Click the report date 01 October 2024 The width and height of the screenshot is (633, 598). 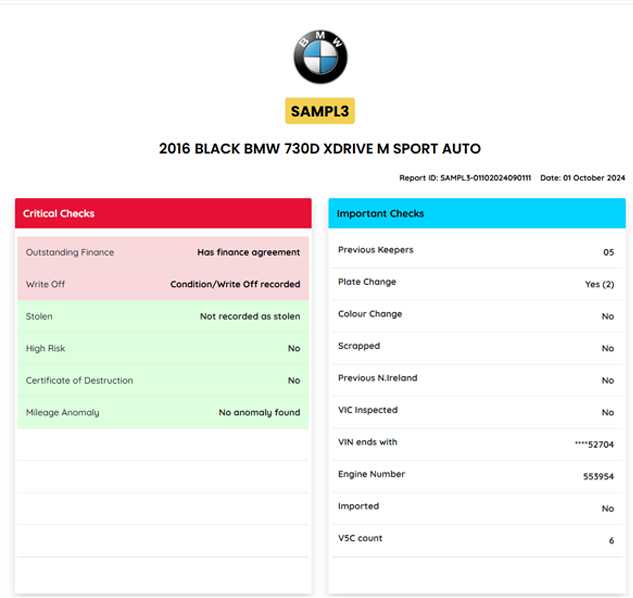point(582,178)
